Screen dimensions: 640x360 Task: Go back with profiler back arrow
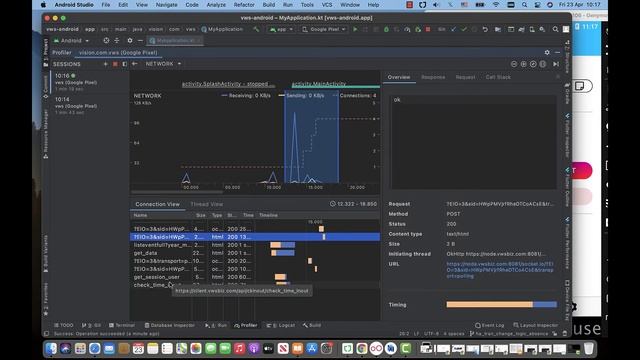(135, 64)
